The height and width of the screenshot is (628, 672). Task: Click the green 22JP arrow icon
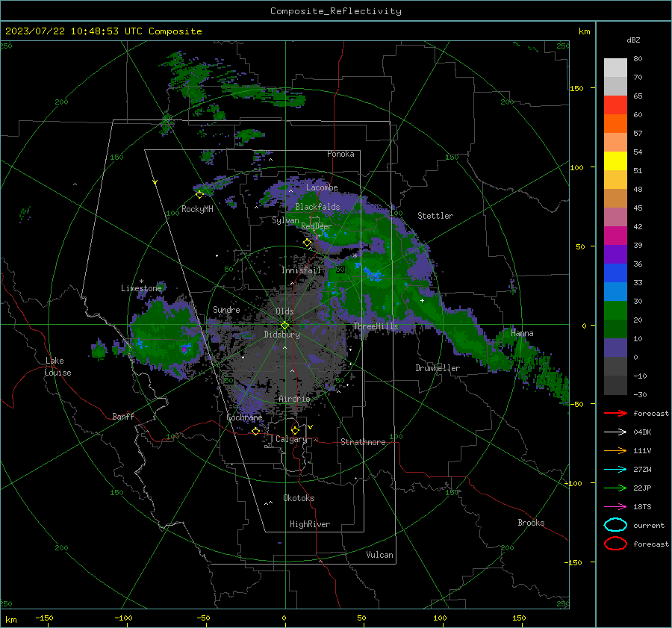(615, 488)
